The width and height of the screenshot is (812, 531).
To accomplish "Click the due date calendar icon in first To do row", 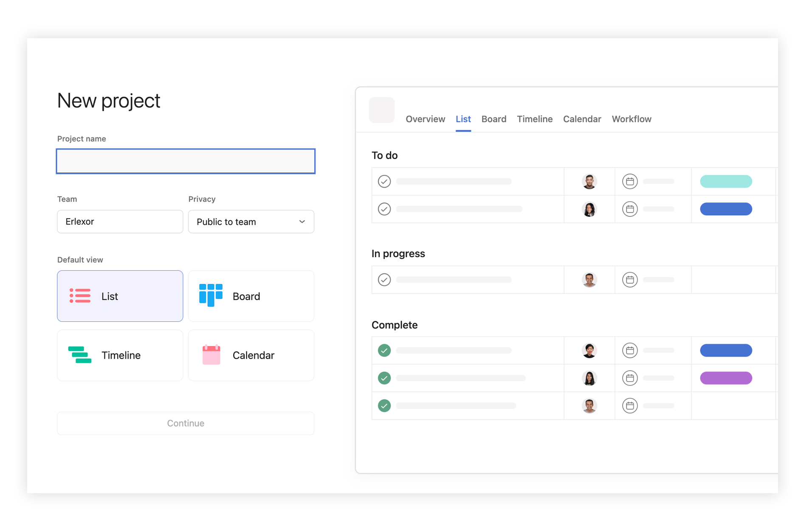I will tap(629, 182).
